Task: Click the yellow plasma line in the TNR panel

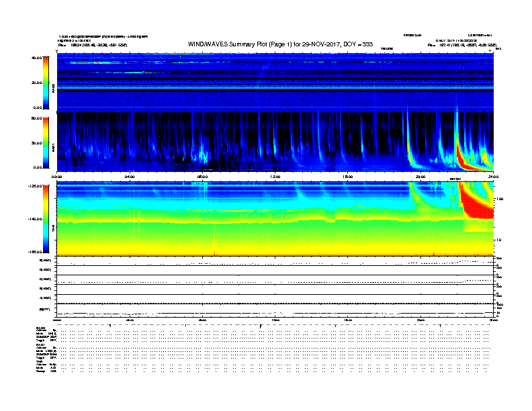Action: (275, 222)
